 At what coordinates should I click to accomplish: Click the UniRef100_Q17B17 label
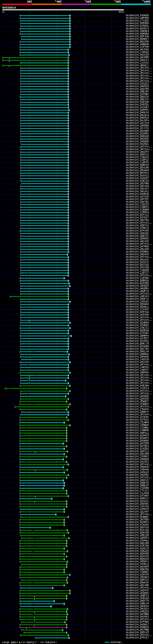tap(137, 338)
